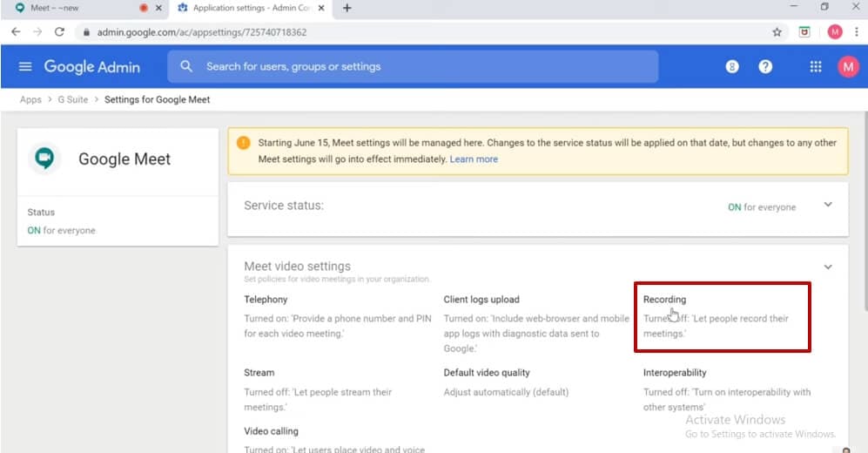Go to Apps in the breadcrumb
The width and height of the screenshot is (868, 453).
(x=30, y=99)
